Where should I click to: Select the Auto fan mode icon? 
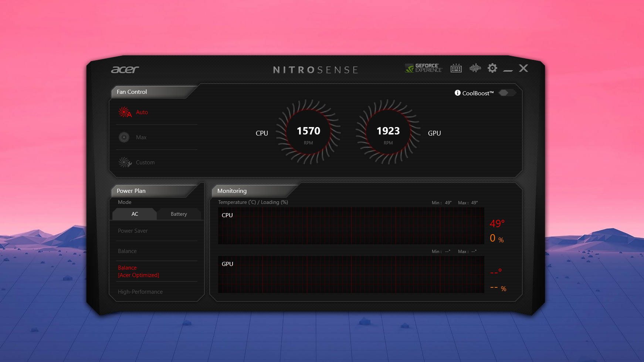(124, 112)
